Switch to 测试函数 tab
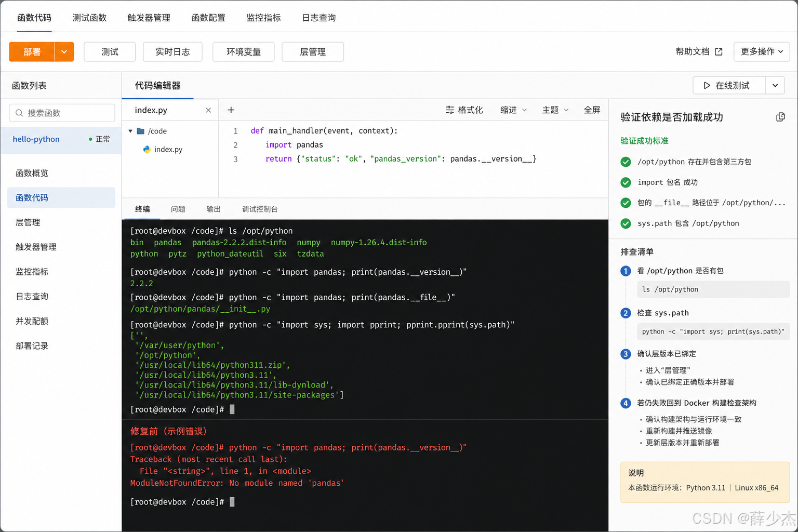This screenshot has width=798, height=532. click(89, 18)
